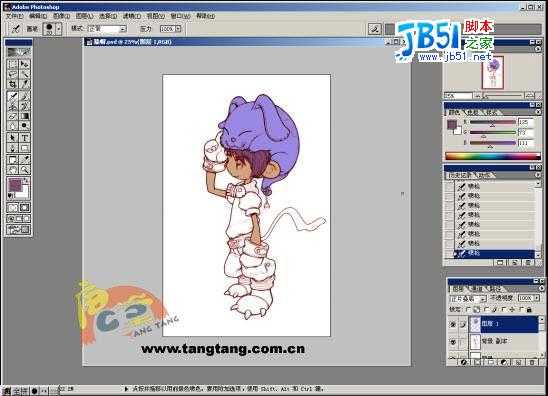
Task: Toggle history brush source for selected state
Action: pyautogui.click(x=450, y=253)
